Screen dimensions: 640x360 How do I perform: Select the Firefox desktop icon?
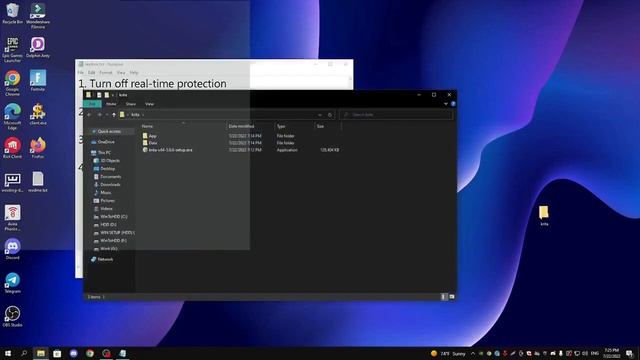click(38, 148)
